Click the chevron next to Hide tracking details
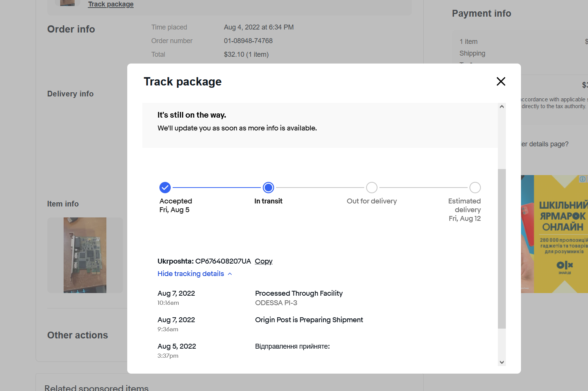The image size is (588, 391). coord(230,274)
